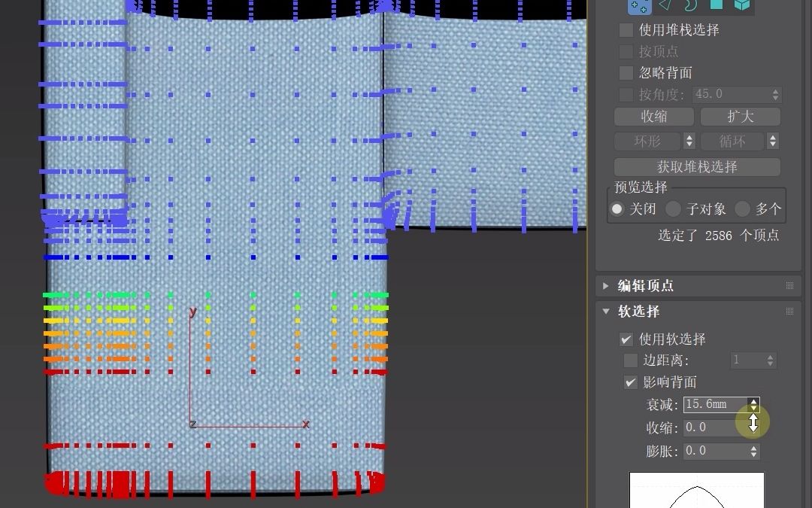Click the 获取堆栈选择 button
The image size is (812, 508).
click(x=696, y=166)
